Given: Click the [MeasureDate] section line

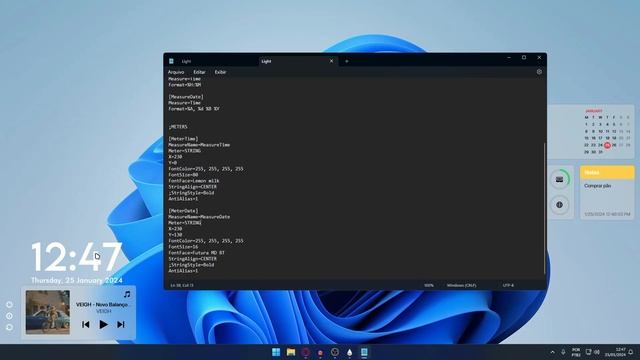Looking at the screenshot, I should [186, 97].
